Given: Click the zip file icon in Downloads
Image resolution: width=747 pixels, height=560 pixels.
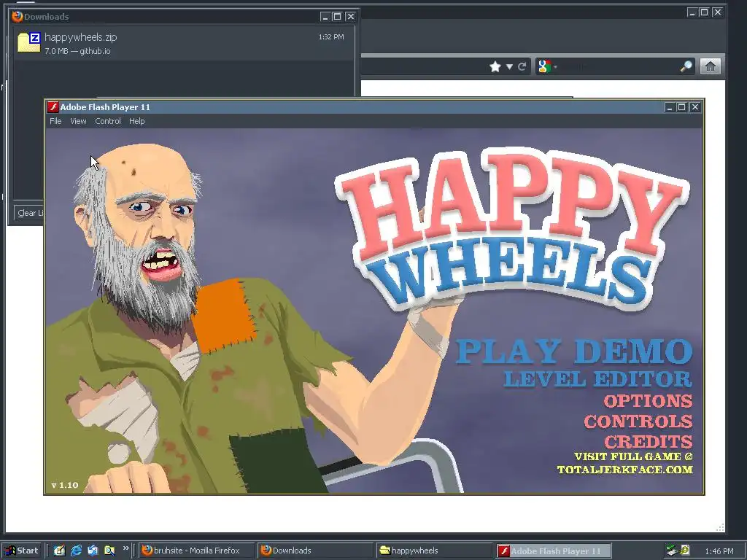Looking at the screenshot, I should 28,42.
